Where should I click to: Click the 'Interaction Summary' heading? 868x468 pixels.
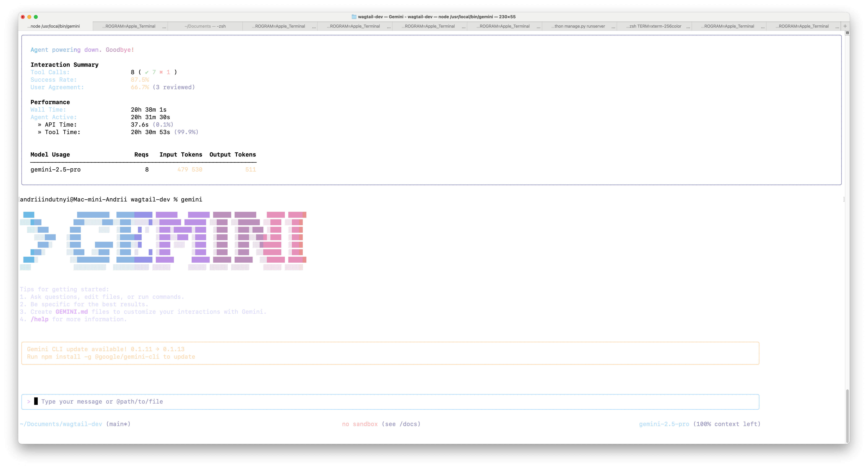pyautogui.click(x=64, y=65)
